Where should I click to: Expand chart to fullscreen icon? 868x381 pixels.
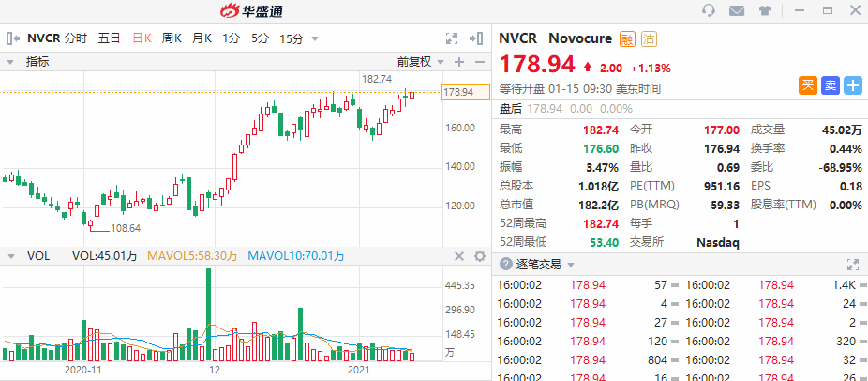click(452, 38)
